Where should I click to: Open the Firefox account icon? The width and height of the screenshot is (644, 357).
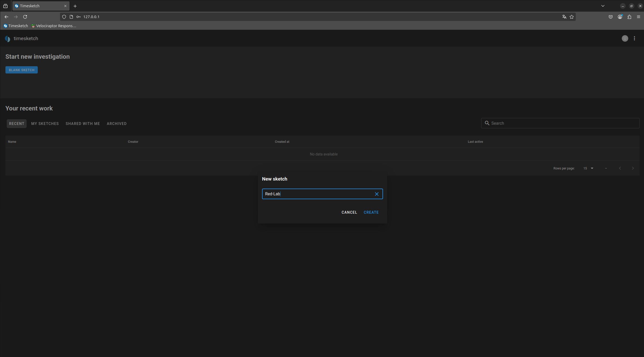tap(620, 17)
